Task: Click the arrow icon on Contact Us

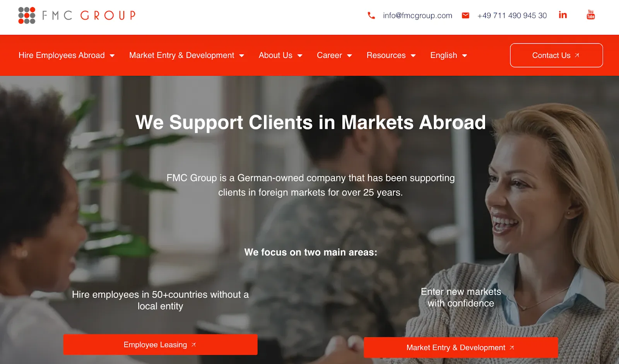Action: (577, 55)
